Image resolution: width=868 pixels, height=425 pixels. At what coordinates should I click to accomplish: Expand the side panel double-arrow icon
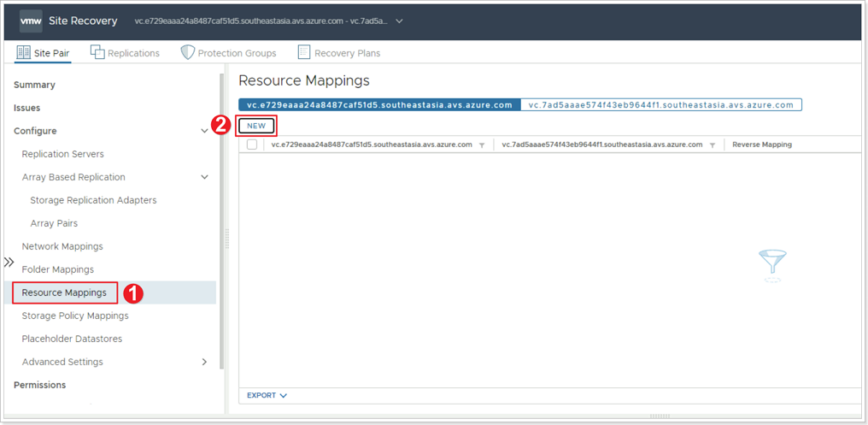(9, 262)
